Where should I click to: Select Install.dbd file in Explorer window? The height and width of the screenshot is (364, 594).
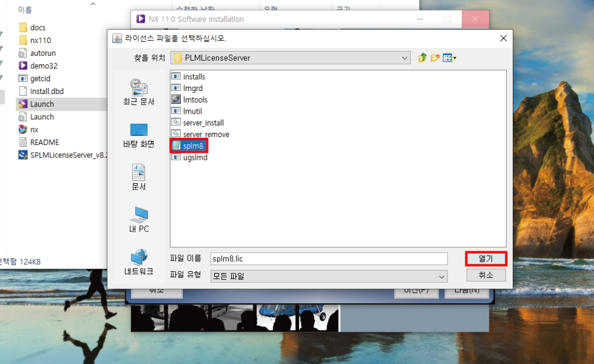click(41, 91)
